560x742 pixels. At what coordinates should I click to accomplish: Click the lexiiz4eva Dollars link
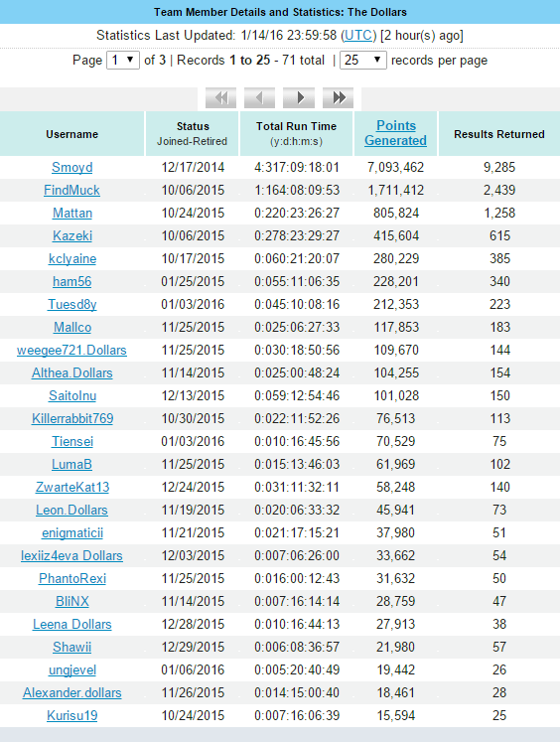71,555
